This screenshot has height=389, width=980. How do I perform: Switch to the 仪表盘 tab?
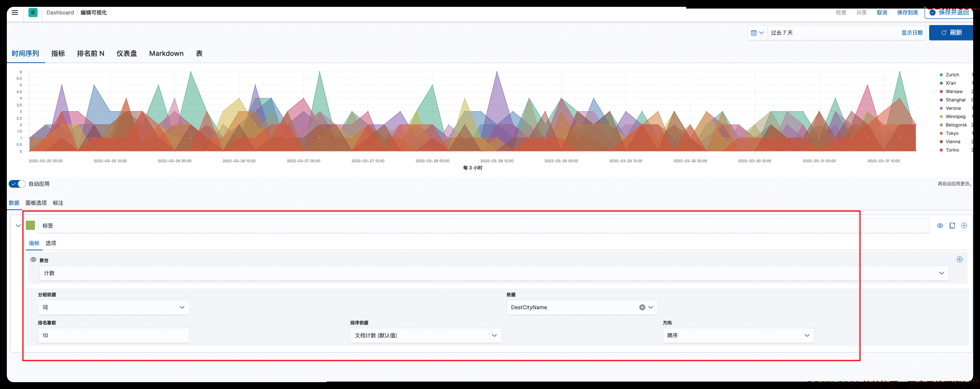click(127, 54)
